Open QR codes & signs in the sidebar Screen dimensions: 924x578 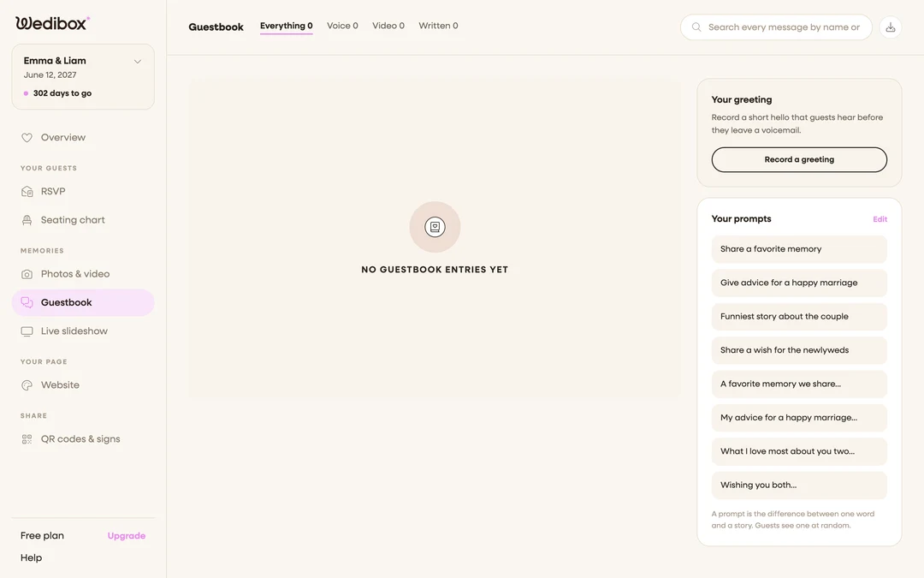pyautogui.click(x=83, y=439)
